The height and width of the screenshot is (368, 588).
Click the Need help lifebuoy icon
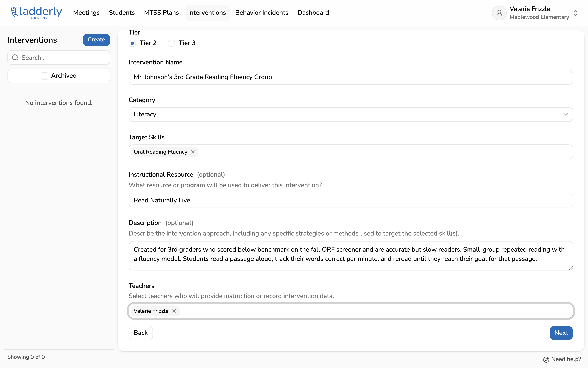click(546, 359)
